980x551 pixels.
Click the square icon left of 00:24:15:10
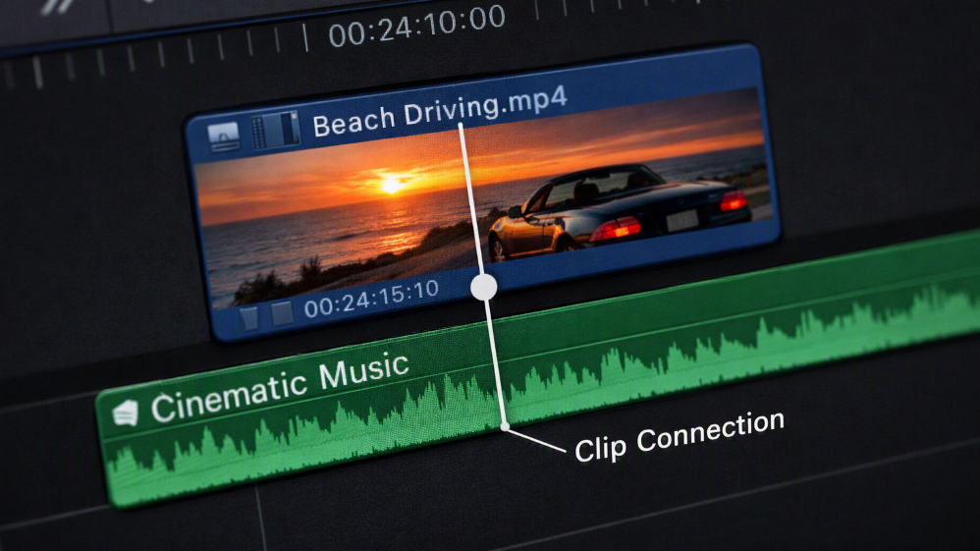click(x=282, y=312)
